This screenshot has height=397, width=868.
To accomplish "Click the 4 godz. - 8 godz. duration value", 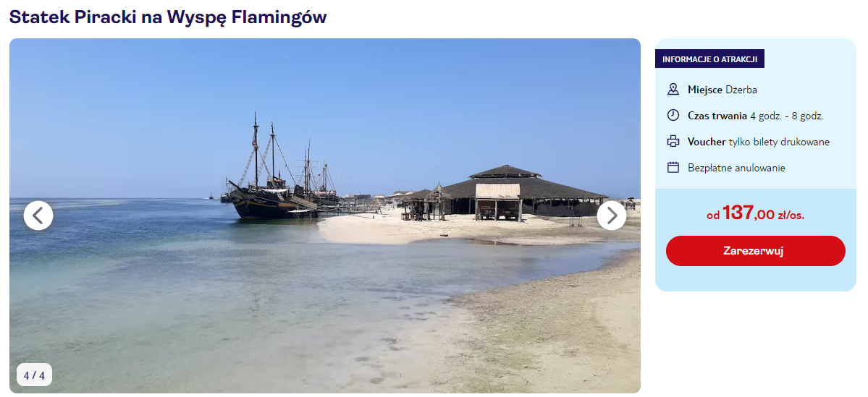I will tap(787, 116).
